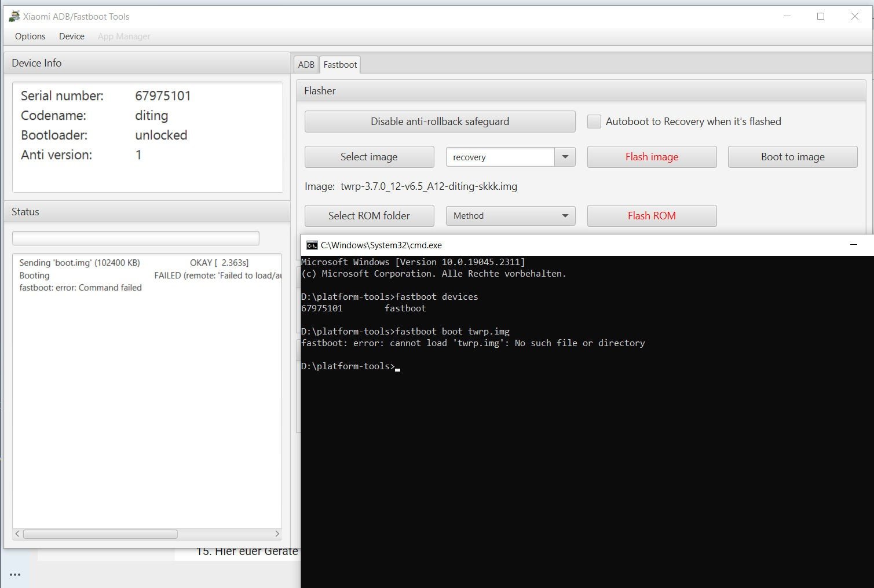Expand the Method dropdown
Screen dimensions: 874x588
pyautogui.click(x=565, y=216)
